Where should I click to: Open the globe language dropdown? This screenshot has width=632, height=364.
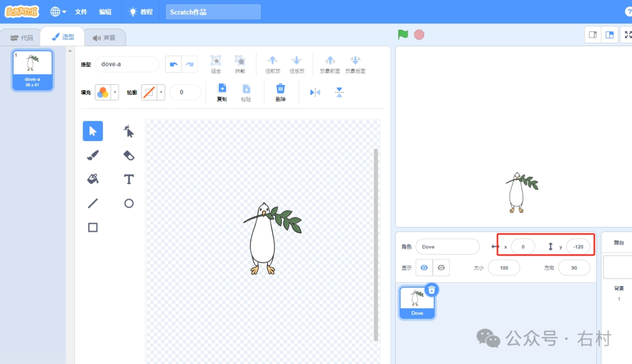pos(58,12)
